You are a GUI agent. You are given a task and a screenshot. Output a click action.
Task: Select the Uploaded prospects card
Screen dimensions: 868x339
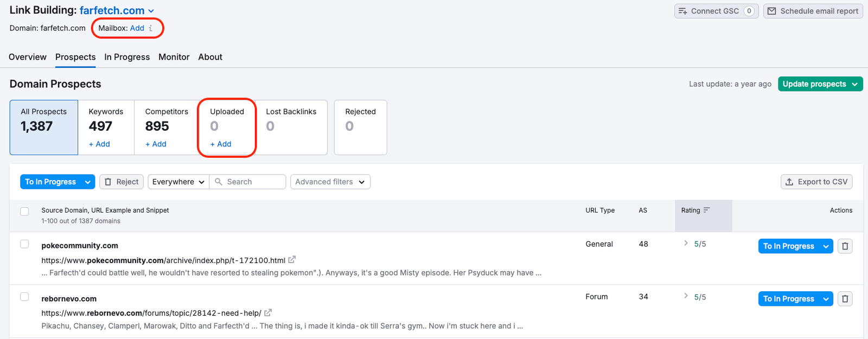click(x=227, y=127)
